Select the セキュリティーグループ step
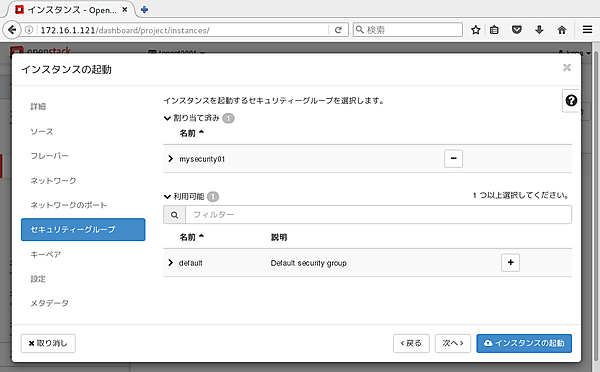The image size is (600, 372). pyautogui.click(x=83, y=230)
